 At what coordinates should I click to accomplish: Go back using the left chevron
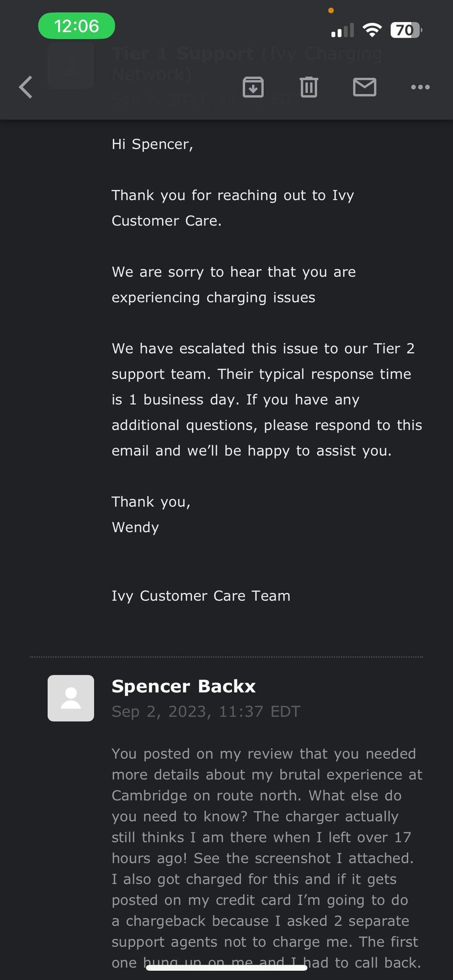pyautogui.click(x=26, y=87)
